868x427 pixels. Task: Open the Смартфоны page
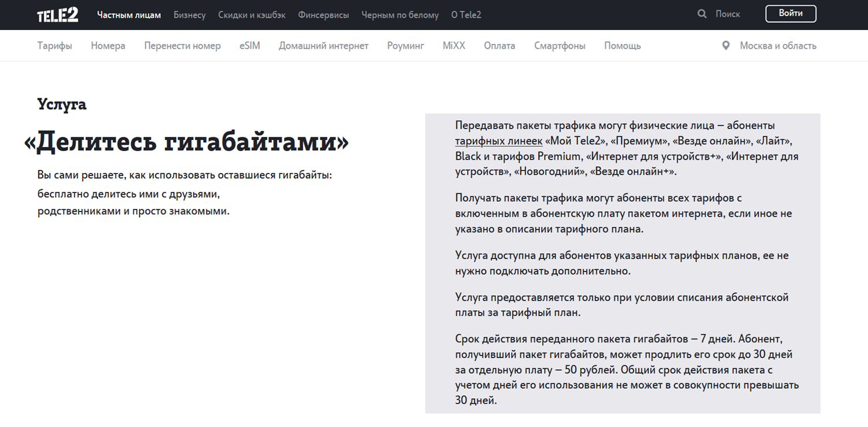tap(560, 46)
